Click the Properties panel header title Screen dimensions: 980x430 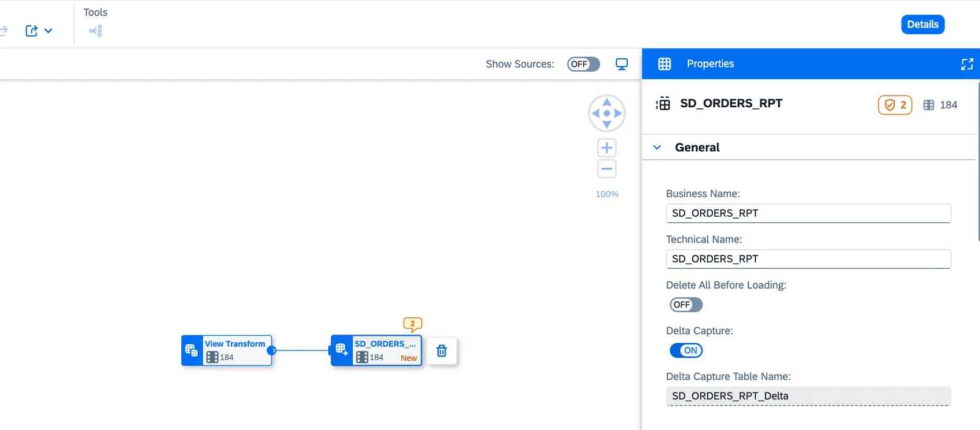click(710, 64)
